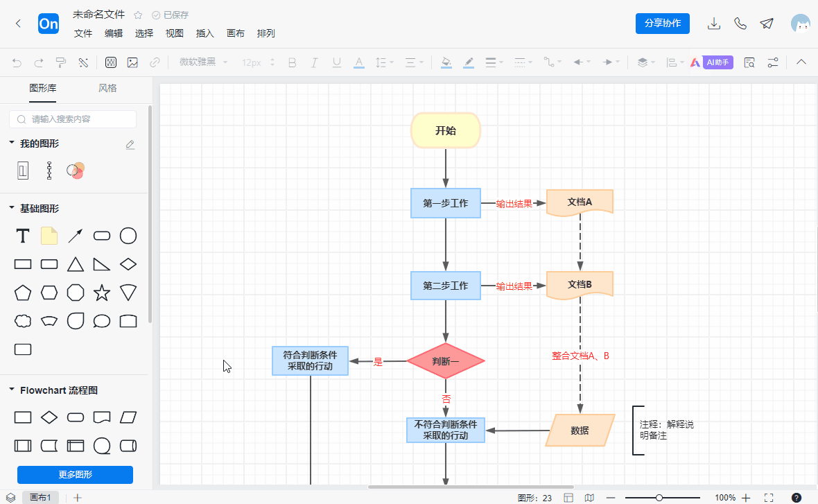Open the align objects dropdown
Viewport: 818px width, 504px height.
pyautogui.click(x=675, y=62)
